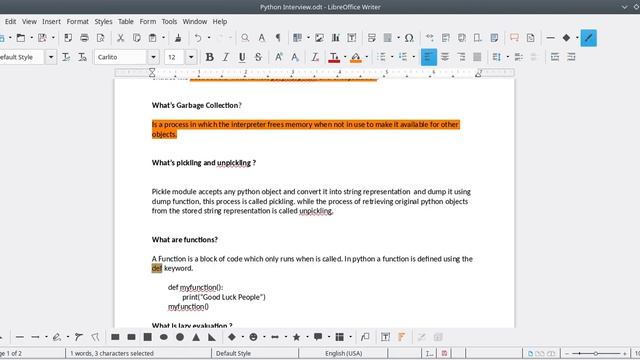
Task: Click the Copy icon
Action: point(136,38)
